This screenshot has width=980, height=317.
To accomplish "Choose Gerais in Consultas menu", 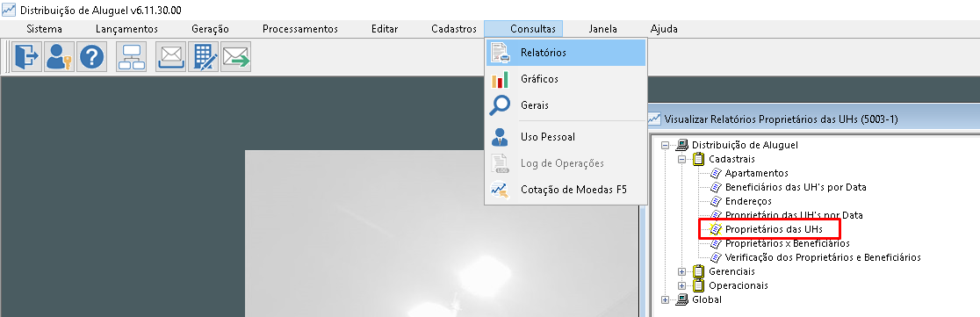I will 566,105.
